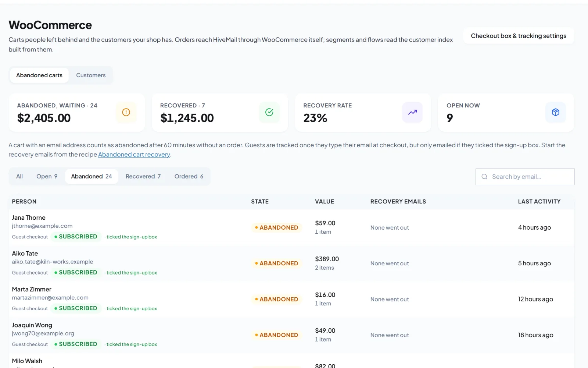Click the VALUE column header

point(325,202)
